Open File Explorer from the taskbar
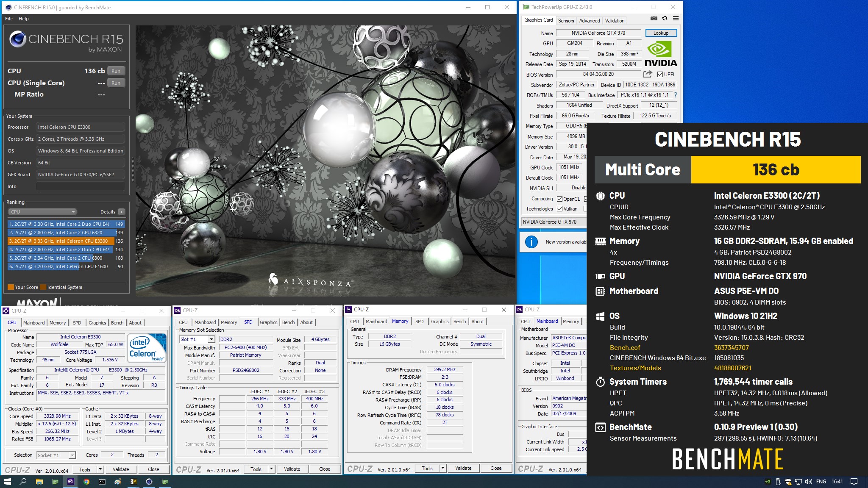 39,482
